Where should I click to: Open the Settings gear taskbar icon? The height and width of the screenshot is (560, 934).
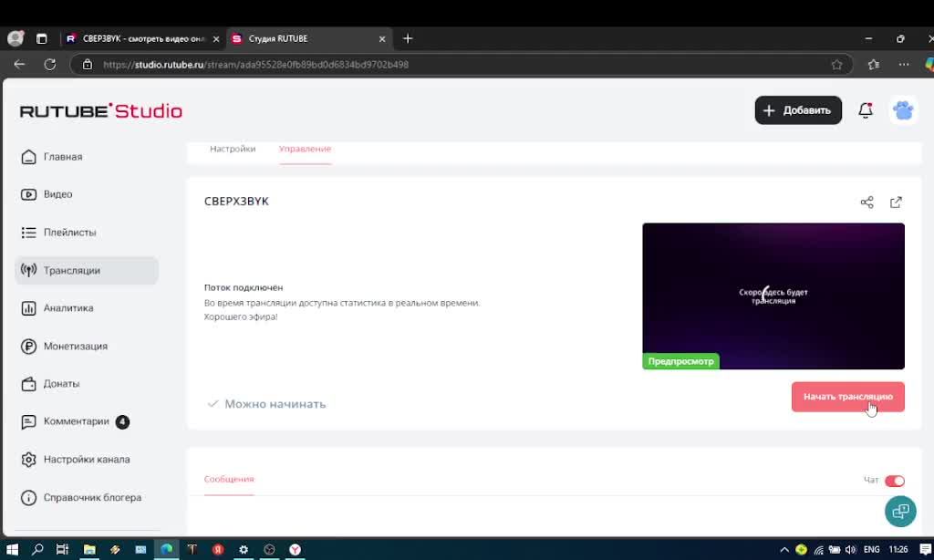244,549
